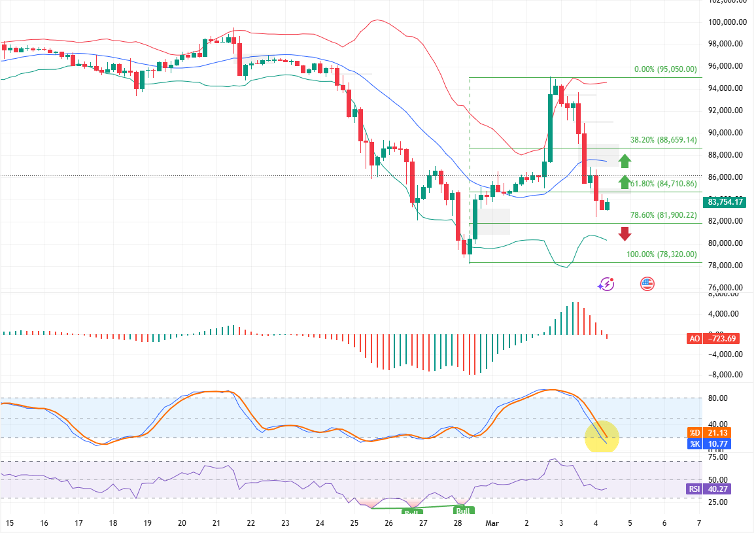Image resolution: width=756 pixels, height=535 pixels.
Task: Click date 21 on the time axis
Action: [216, 523]
